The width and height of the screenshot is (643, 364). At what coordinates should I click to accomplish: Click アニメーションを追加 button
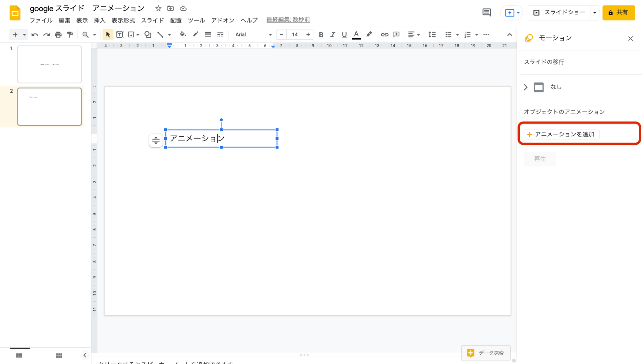coord(561,134)
